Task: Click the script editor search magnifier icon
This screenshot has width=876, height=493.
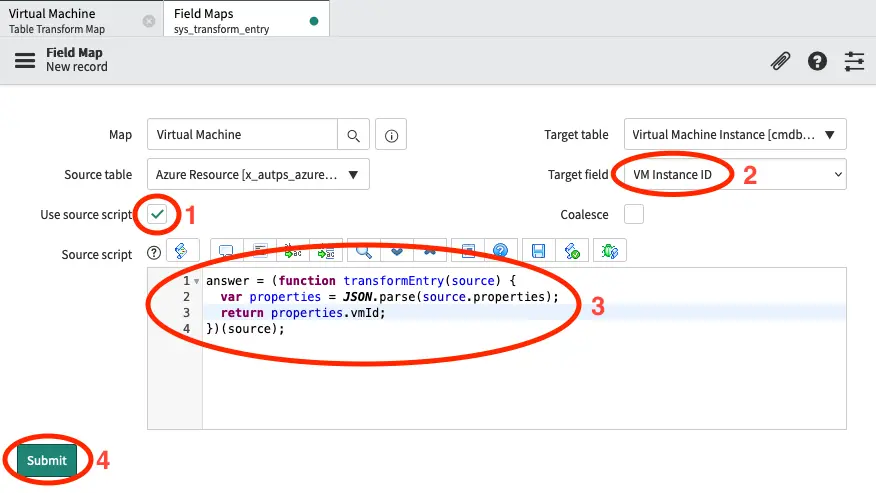Action: pyautogui.click(x=363, y=251)
